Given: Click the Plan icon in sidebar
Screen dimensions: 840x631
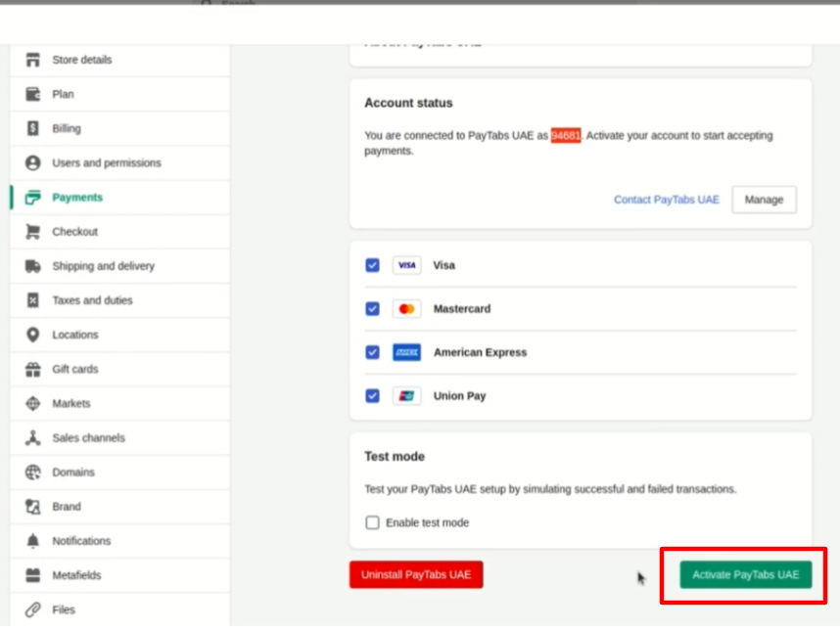Looking at the screenshot, I should [x=32, y=94].
